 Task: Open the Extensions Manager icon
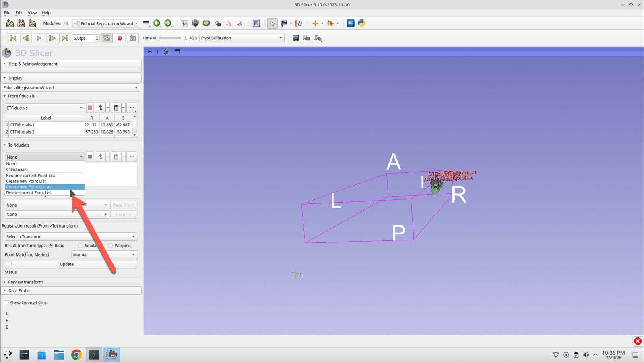[x=351, y=23]
